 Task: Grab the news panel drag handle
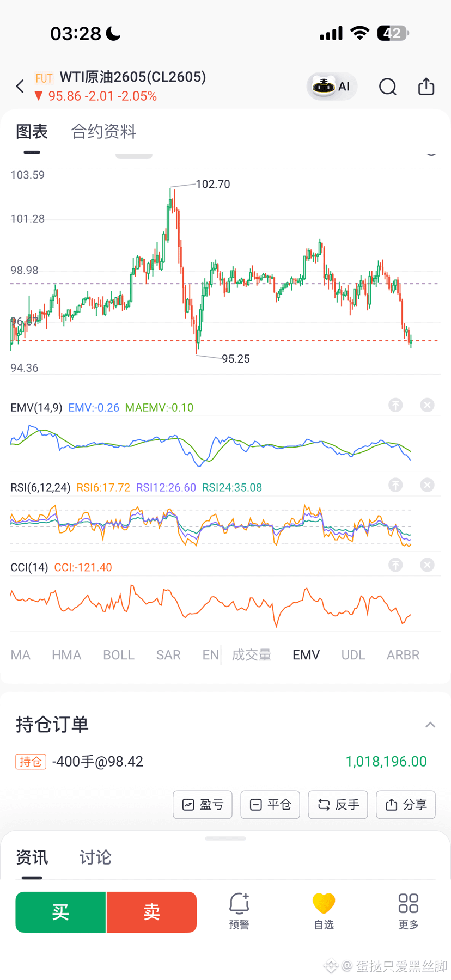click(x=225, y=838)
